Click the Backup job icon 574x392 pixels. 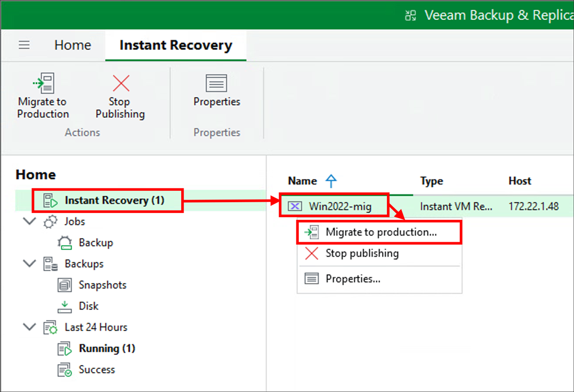click(65, 243)
